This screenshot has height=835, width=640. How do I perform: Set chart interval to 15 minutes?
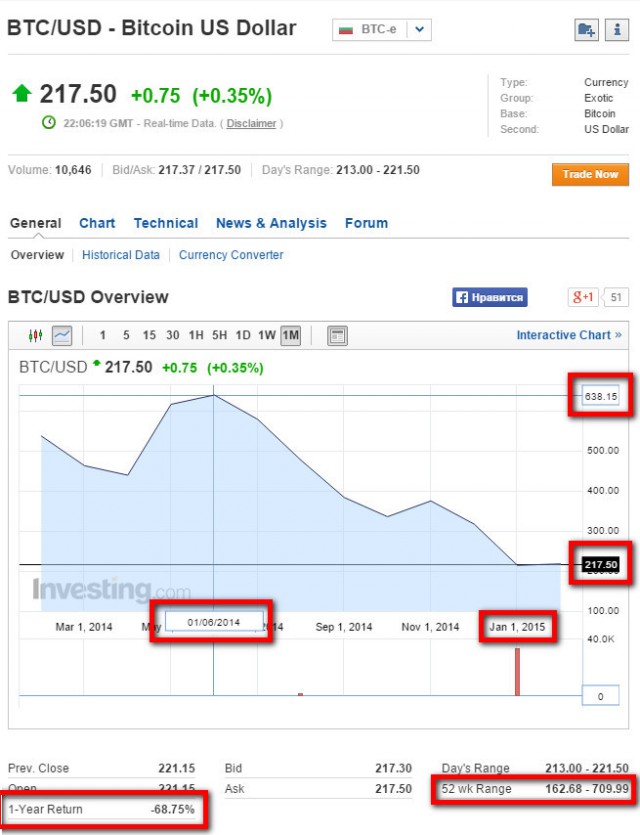(149, 335)
